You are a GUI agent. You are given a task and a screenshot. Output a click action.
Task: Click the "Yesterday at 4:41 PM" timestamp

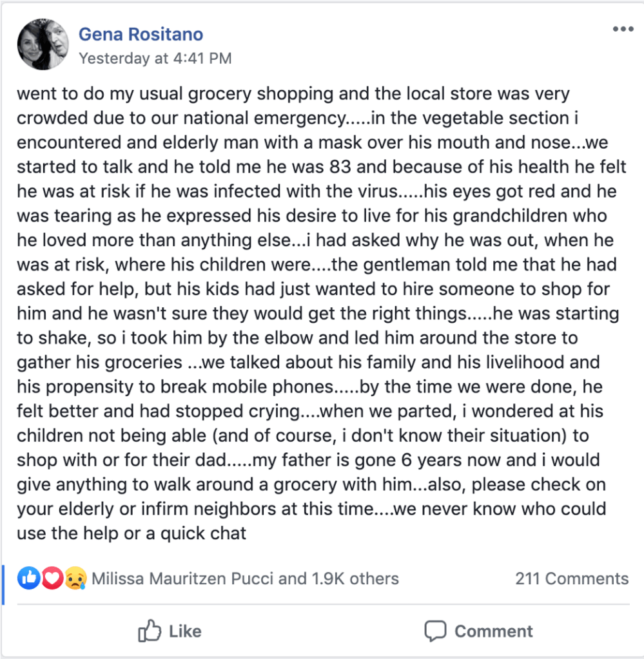coord(155,58)
